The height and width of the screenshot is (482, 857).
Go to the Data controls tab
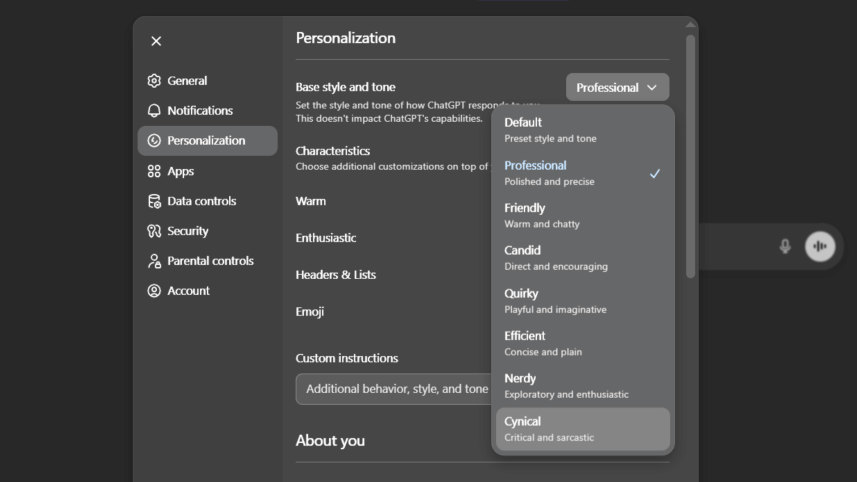(208, 201)
